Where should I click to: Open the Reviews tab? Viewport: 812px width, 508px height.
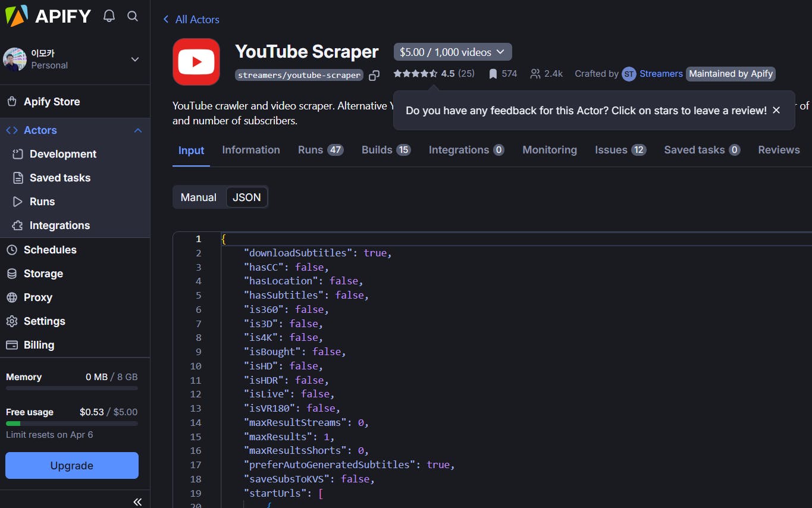[x=779, y=150]
